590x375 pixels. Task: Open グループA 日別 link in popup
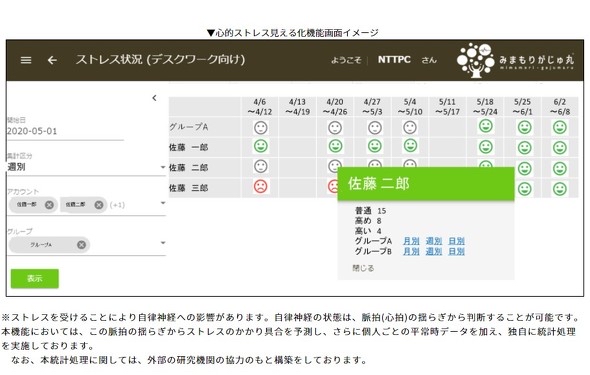pos(456,241)
